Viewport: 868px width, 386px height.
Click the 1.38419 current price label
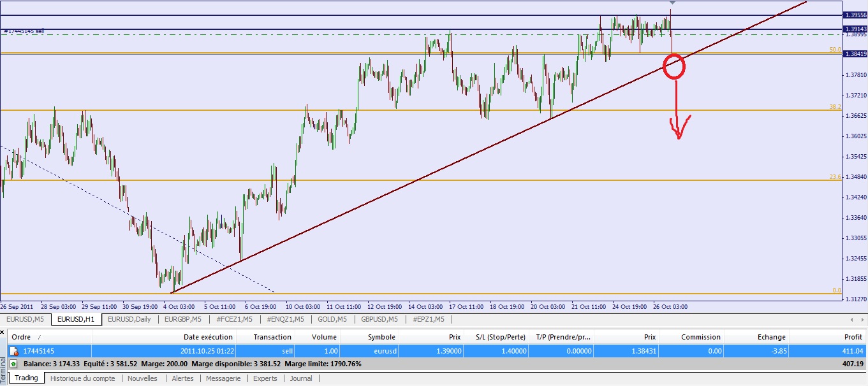click(854, 54)
